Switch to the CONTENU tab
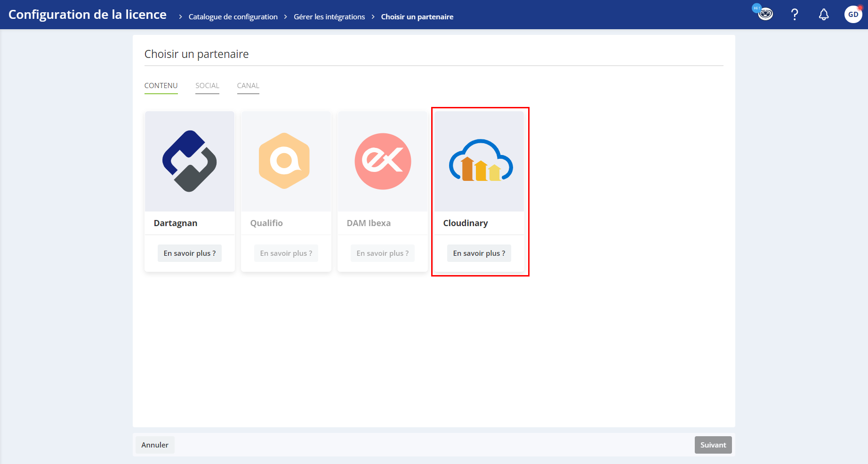 click(x=161, y=86)
